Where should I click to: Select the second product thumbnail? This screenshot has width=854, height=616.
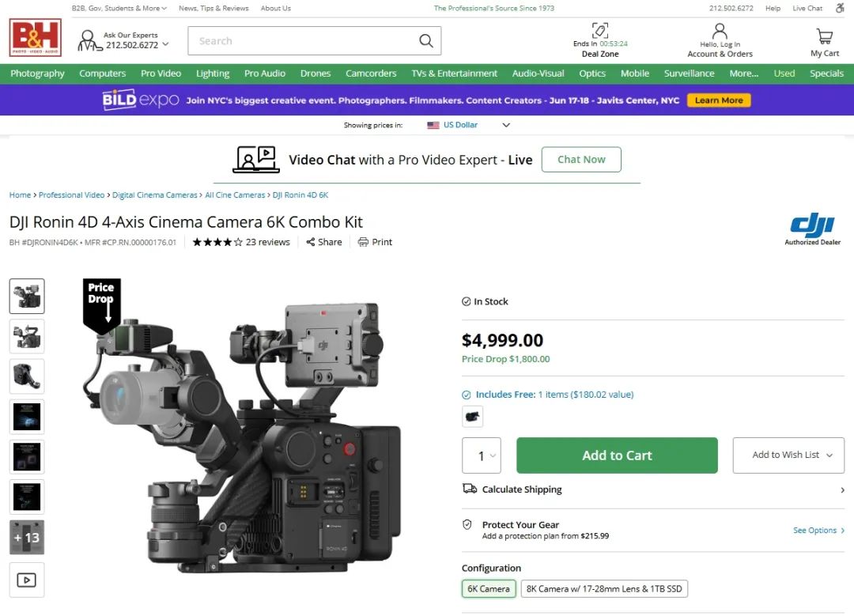[x=27, y=337]
